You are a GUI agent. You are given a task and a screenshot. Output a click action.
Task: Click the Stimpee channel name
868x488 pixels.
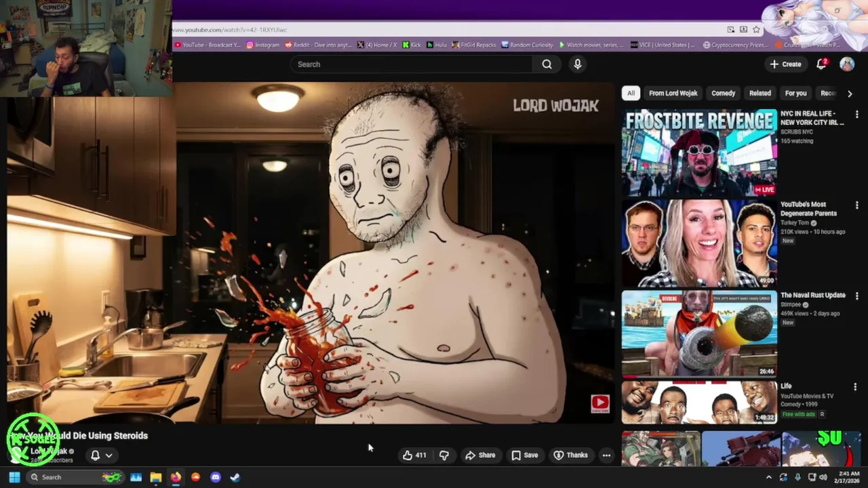pyautogui.click(x=791, y=305)
